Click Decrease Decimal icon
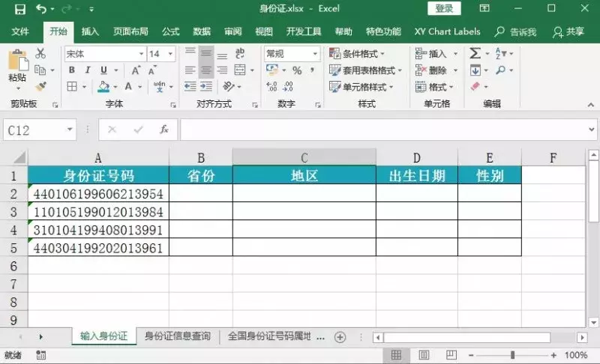 pyautogui.click(x=288, y=87)
